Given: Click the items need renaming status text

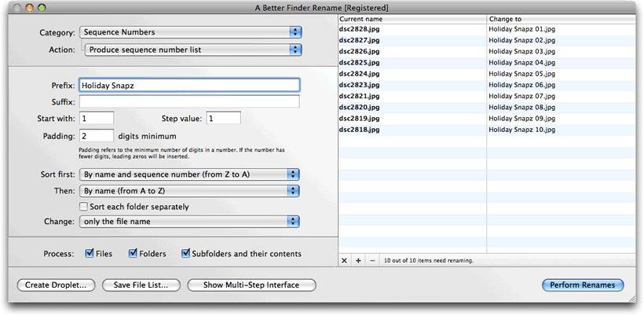Looking at the screenshot, I should (x=428, y=260).
